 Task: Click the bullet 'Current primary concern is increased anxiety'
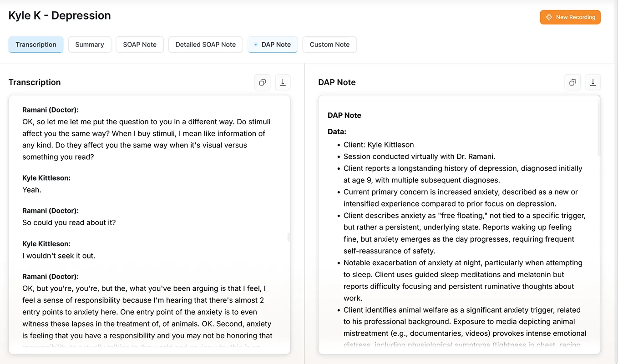click(461, 198)
